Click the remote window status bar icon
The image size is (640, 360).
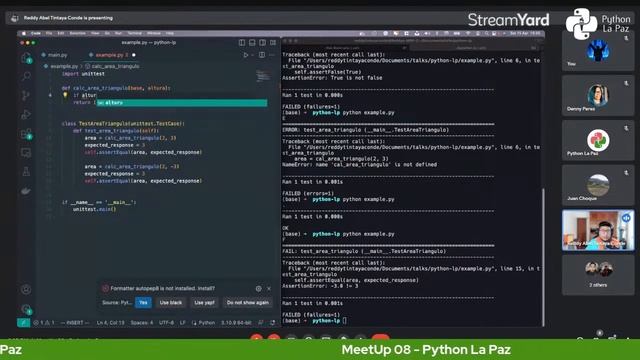24,322
